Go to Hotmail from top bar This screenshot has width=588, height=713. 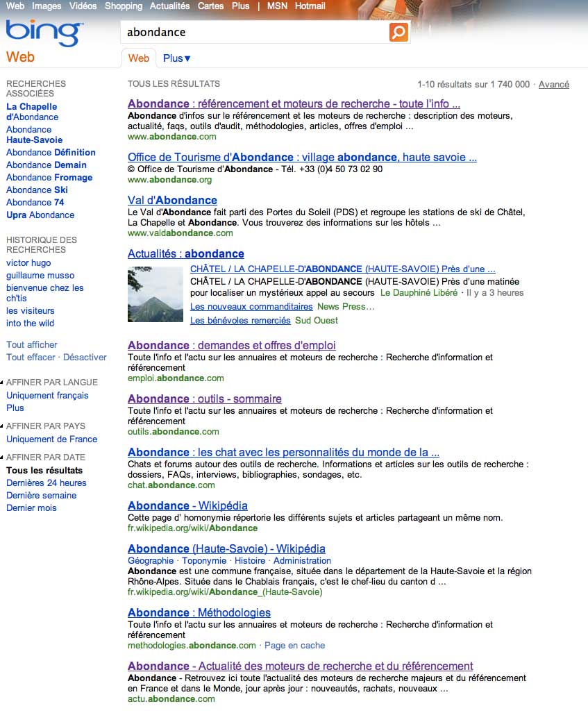click(310, 6)
